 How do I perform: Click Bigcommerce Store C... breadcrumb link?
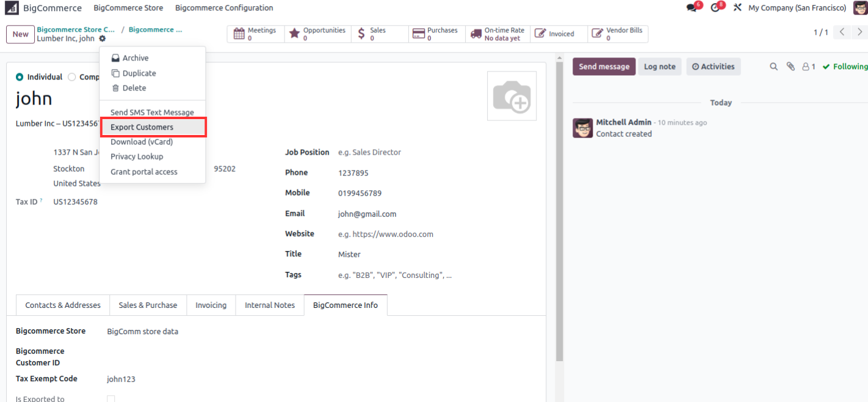tap(76, 29)
